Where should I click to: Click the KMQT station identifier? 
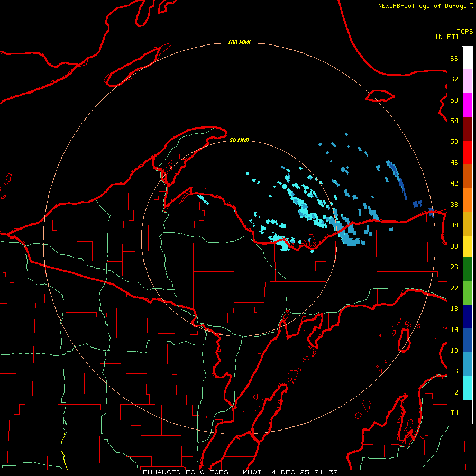pos(253,472)
